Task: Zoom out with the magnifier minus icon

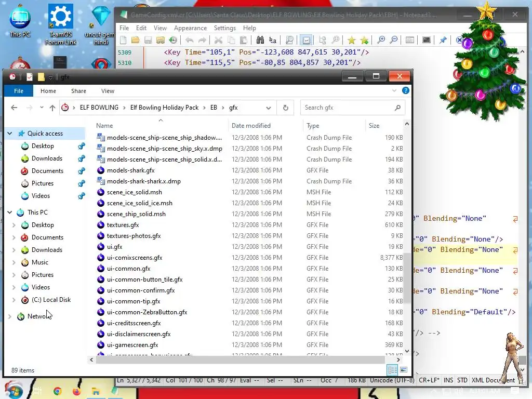Action: [394, 41]
